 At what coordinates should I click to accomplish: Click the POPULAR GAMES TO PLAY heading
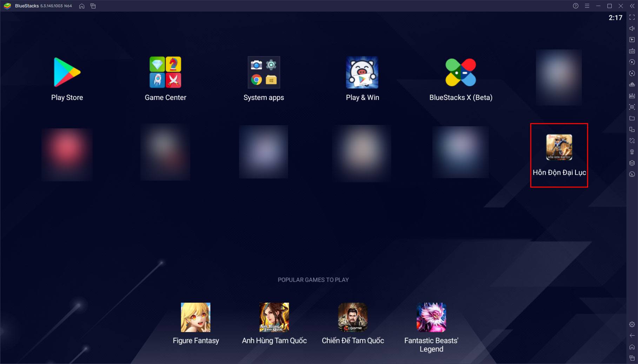pyautogui.click(x=313, y=280)
